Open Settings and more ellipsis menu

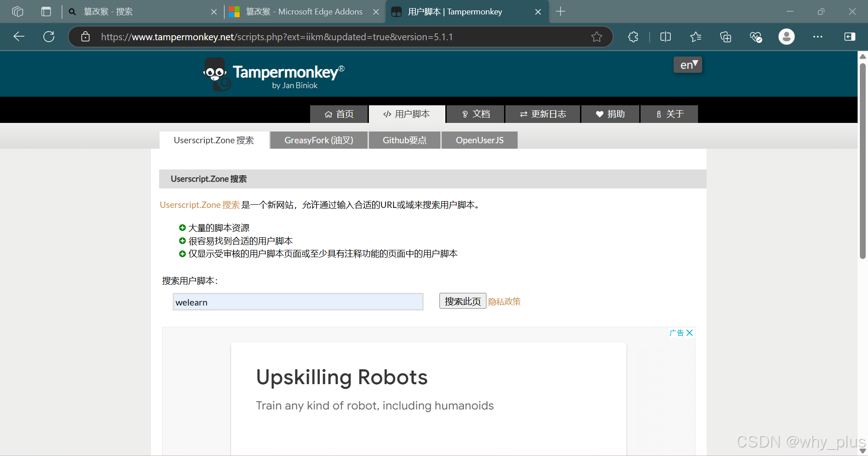point(818,37)
